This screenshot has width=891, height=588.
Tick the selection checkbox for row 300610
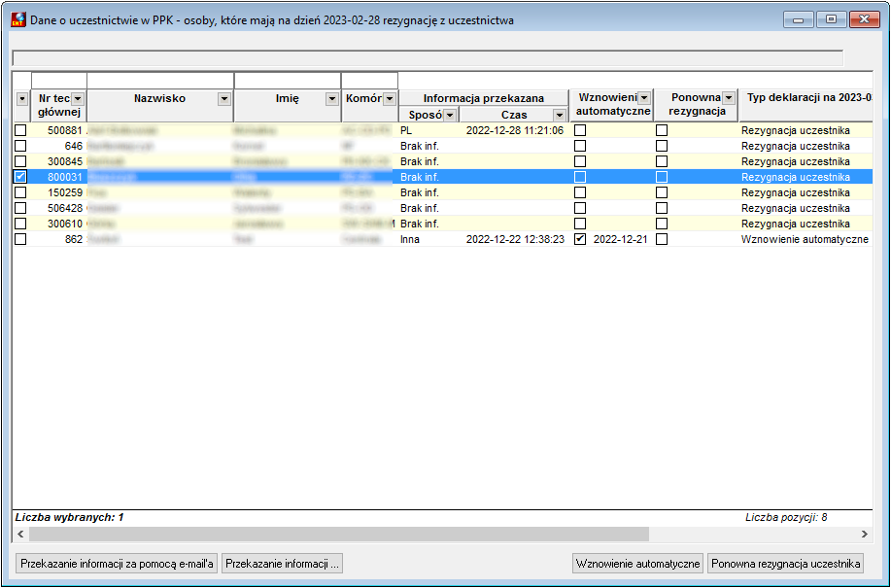[x=20, y=224]
